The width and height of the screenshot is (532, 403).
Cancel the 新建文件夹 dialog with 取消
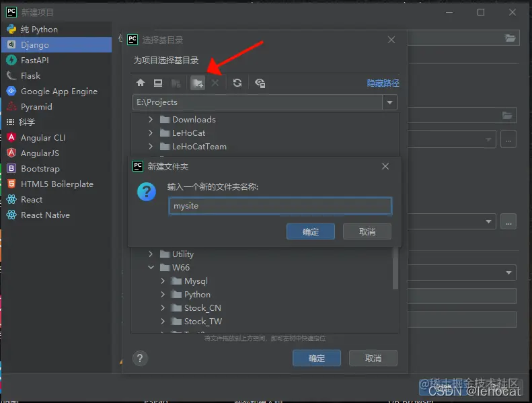click(367, 231)
